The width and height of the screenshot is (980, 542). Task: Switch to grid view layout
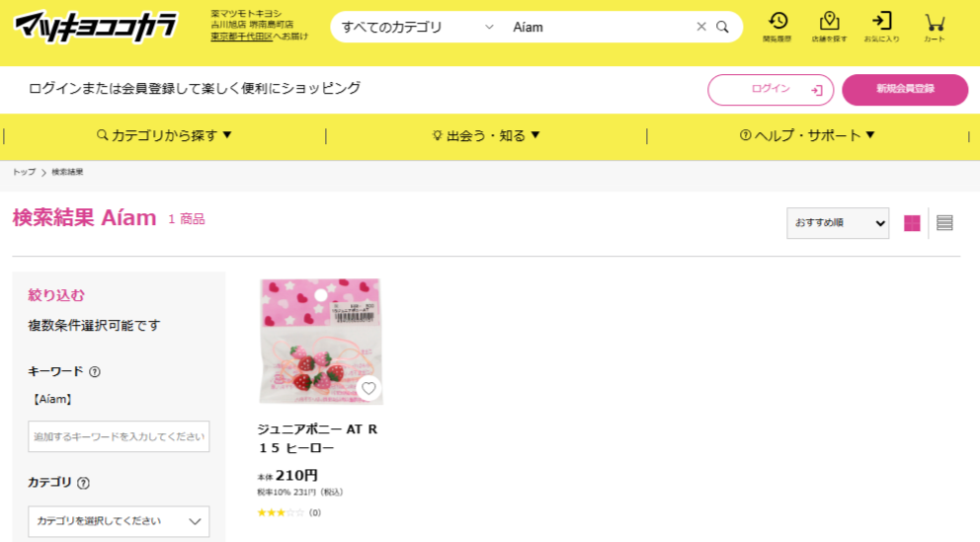click(x=912, y=223)
